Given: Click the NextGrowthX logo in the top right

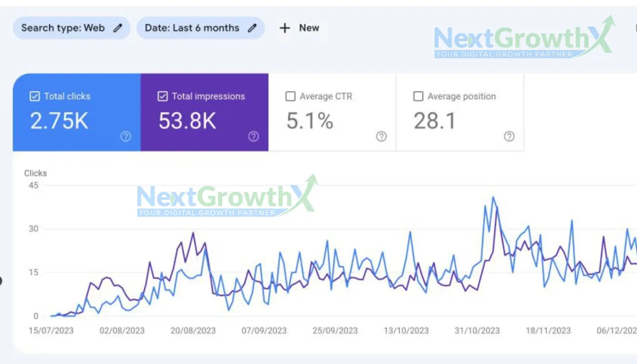Looking at the screenshot, I should coord(524,39).
